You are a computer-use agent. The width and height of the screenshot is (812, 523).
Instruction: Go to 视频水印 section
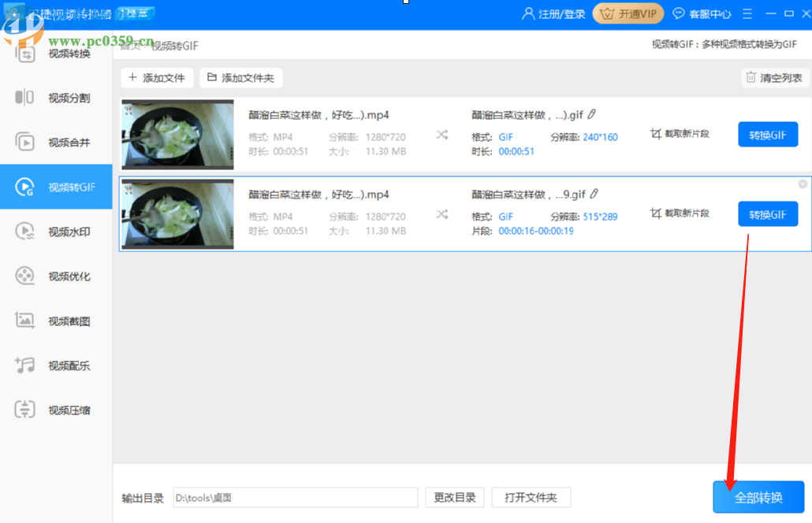click(56, 232)
